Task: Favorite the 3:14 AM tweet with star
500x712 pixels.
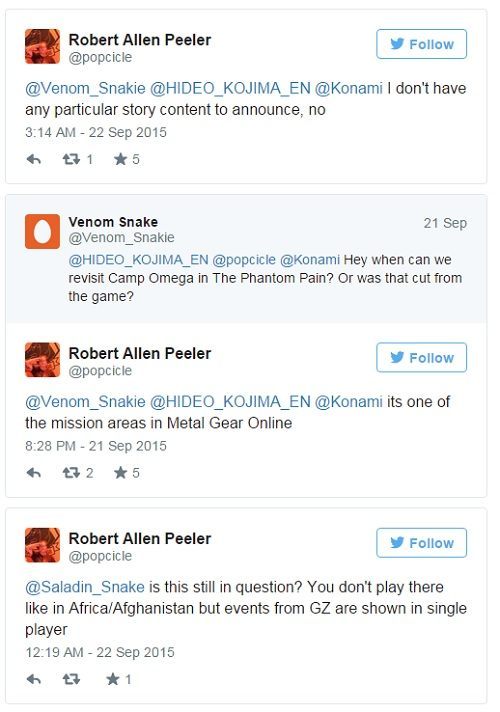Action: pos(120,159)
